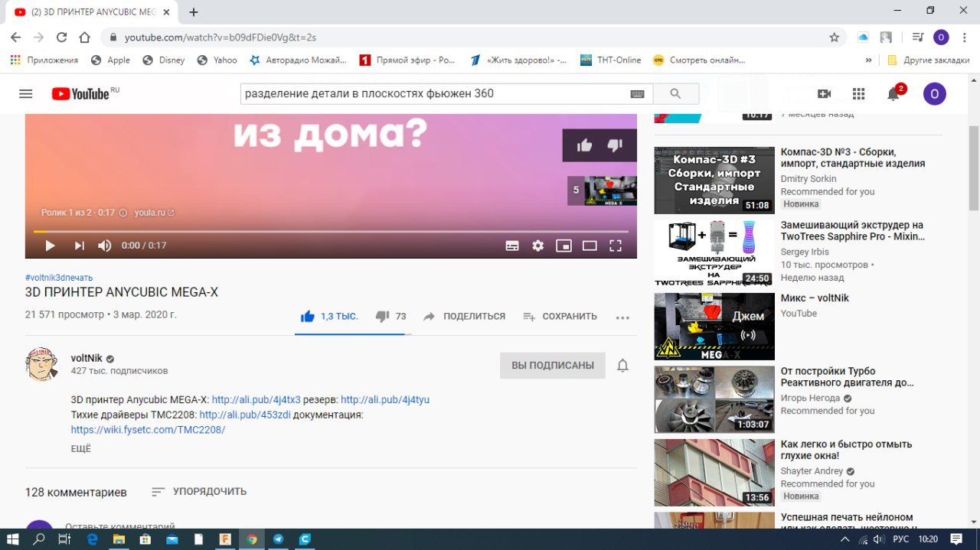Mute the player volume speaker icon
Viewport: 980px width, 550px height.
pos(105,246)
